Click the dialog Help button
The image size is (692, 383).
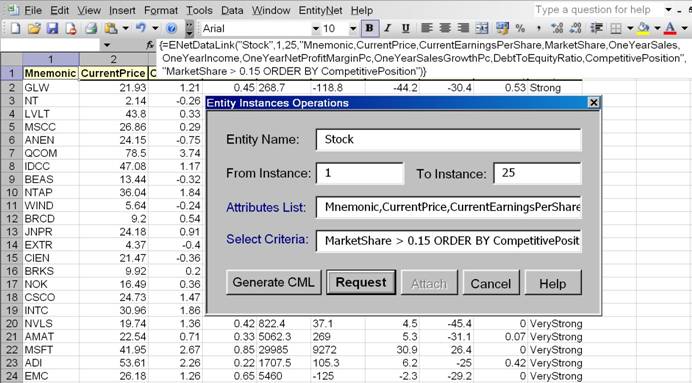tap(553, 283)
